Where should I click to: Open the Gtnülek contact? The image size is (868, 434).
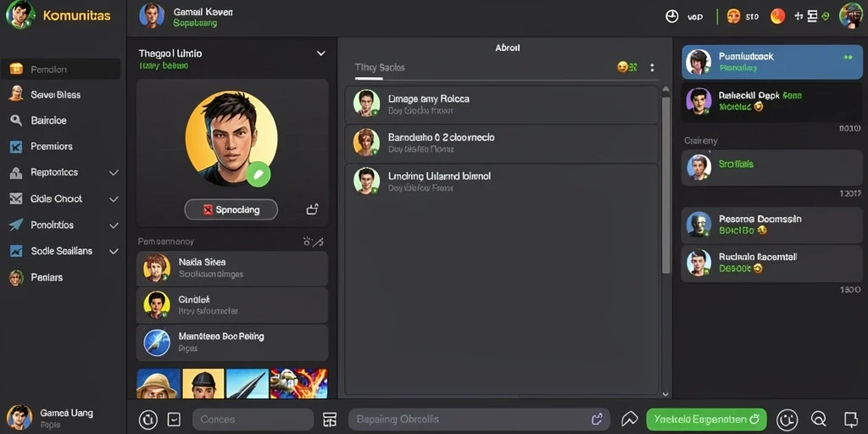pyautogui.click(x=232, y=305)
